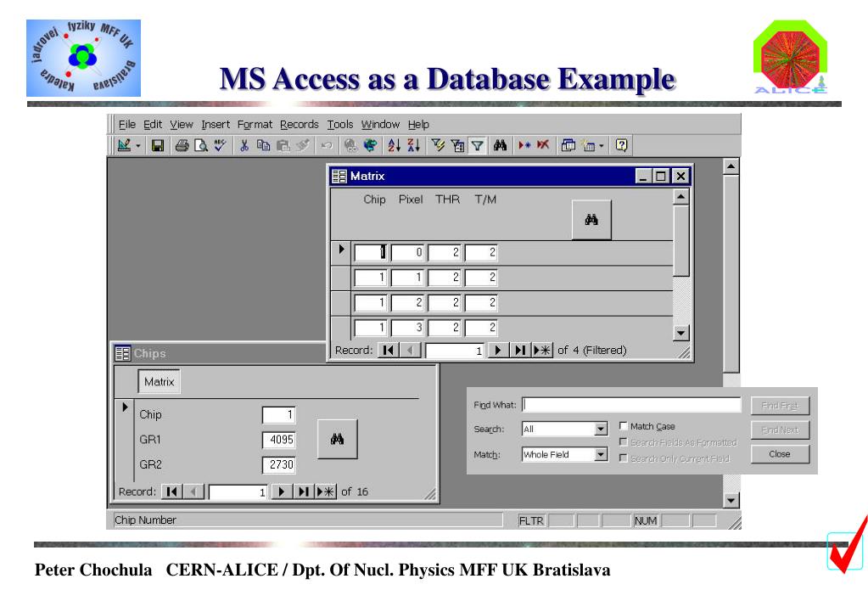Go to the first record in Chips
Viewport: 868px width, 601px height.
tap(172, 491)
